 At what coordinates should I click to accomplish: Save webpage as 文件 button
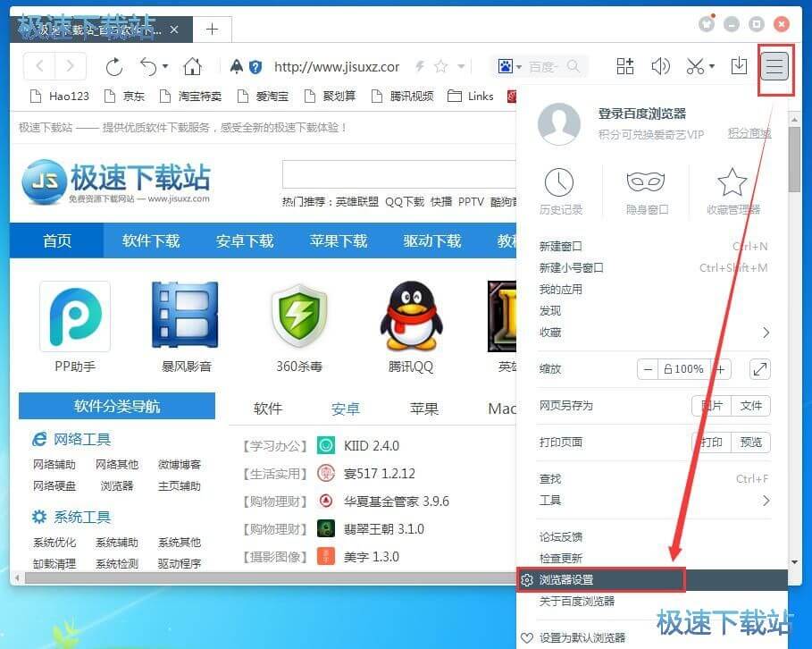(751, 406)
